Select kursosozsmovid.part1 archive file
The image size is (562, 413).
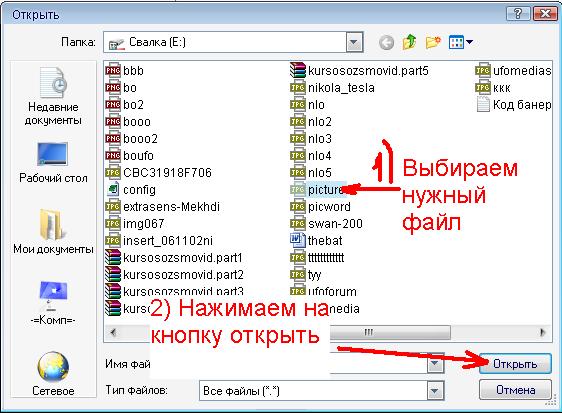click(x=174, y=258)
